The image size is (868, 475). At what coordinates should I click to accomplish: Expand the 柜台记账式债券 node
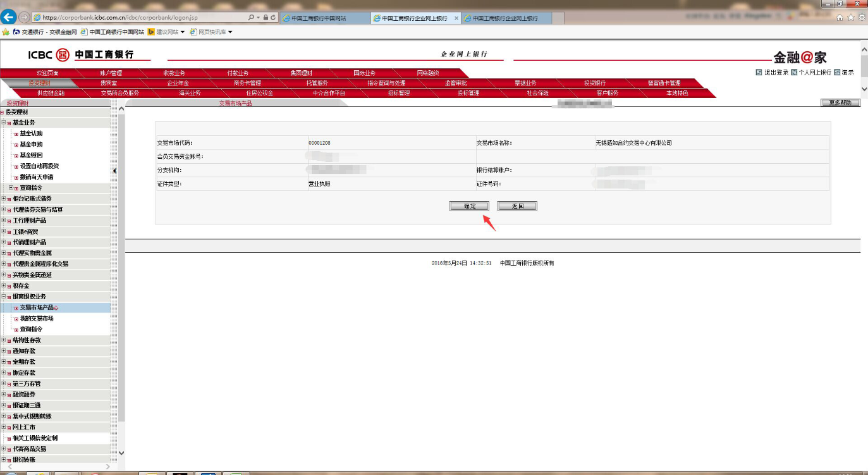(3, 199)
